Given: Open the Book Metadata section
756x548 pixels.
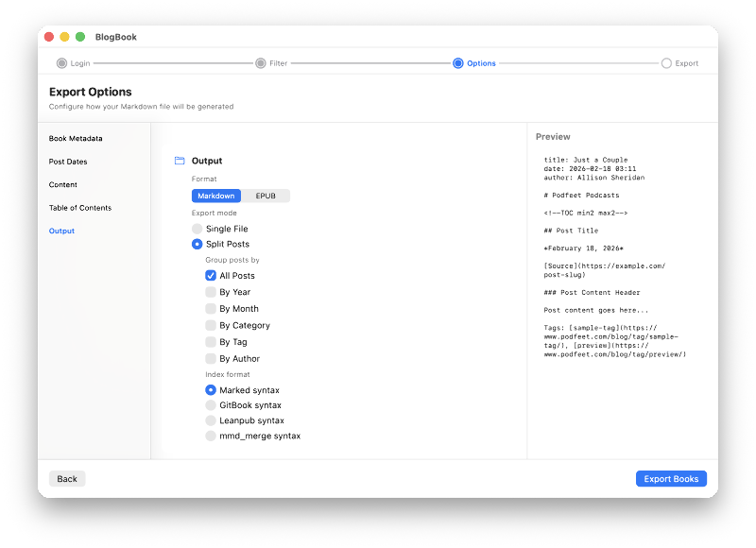Looking at the screenshot, I should coord(77,138).
